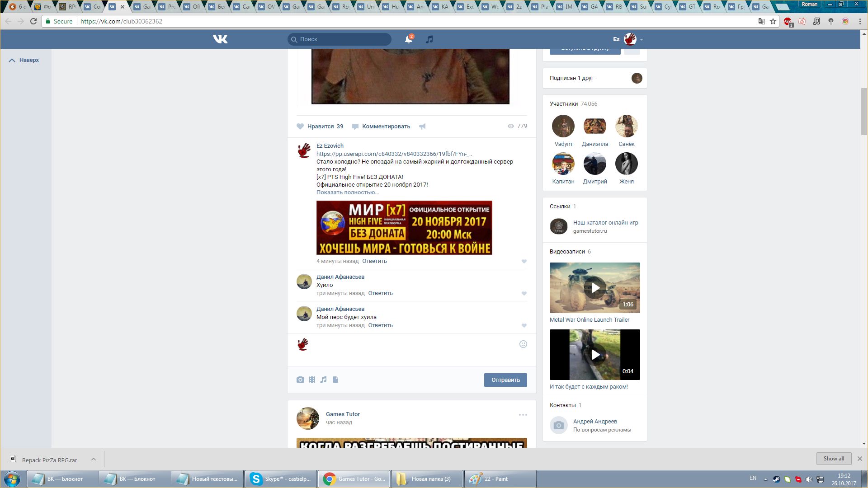Focus the comment text input box

pyautogui.click(x=414, y=349)
